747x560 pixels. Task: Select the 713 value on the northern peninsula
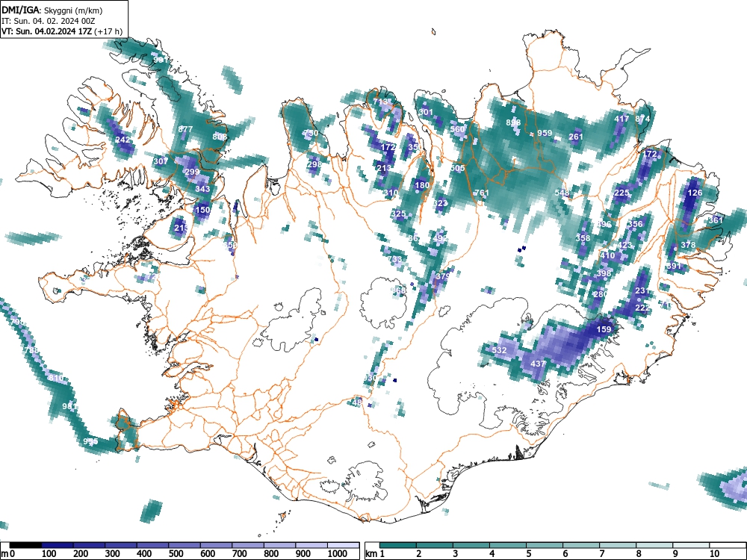pos(380,102)
